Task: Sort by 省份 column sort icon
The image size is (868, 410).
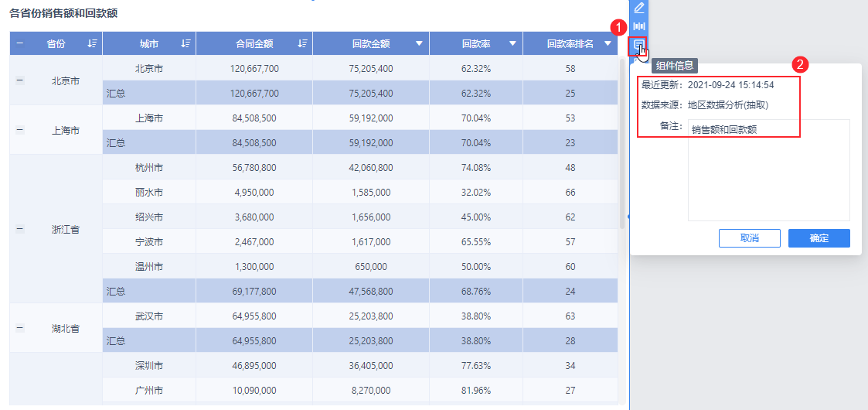Action: click(93, 44)
